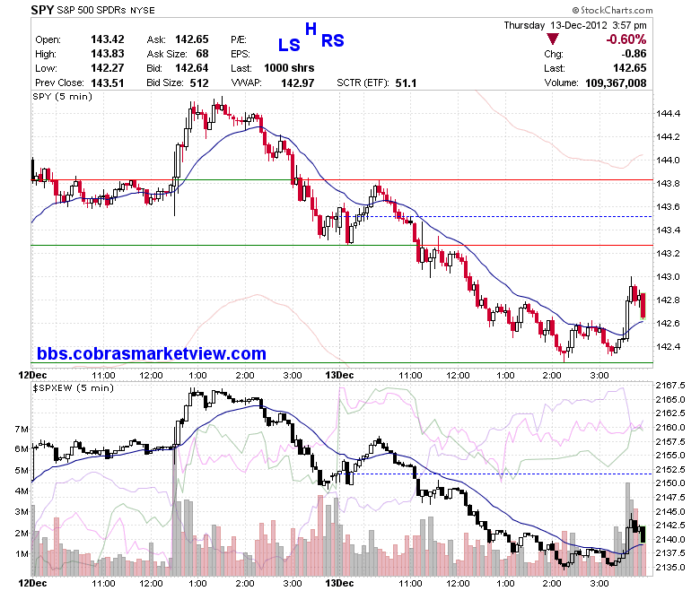Image resolution: width=700 pixels, height=591 pixels.
Task: Click the Bid value 142.64
Action: (x=191, y=68)
